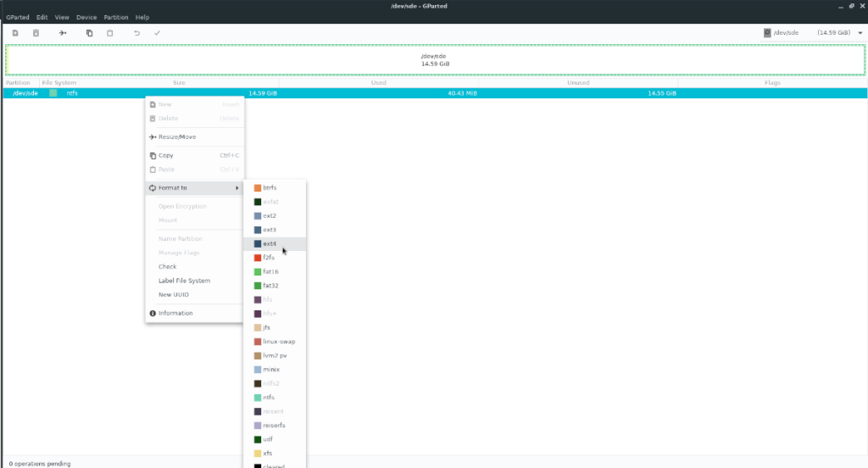Select Resize/Move from the context menu
The height and width of the screenshot is (468, 868).
(177, 136)
